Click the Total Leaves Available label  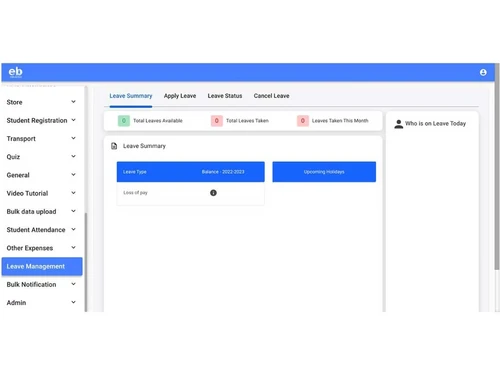coord(158,121)
